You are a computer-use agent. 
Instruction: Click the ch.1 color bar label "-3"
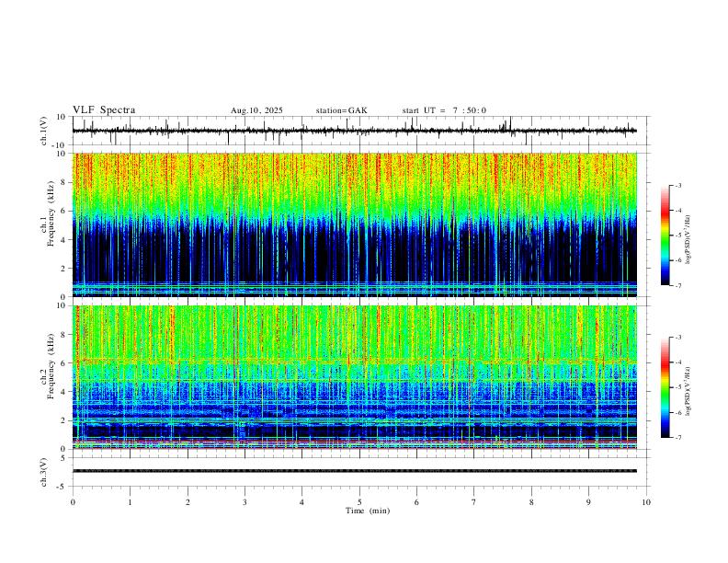[677, 185]
